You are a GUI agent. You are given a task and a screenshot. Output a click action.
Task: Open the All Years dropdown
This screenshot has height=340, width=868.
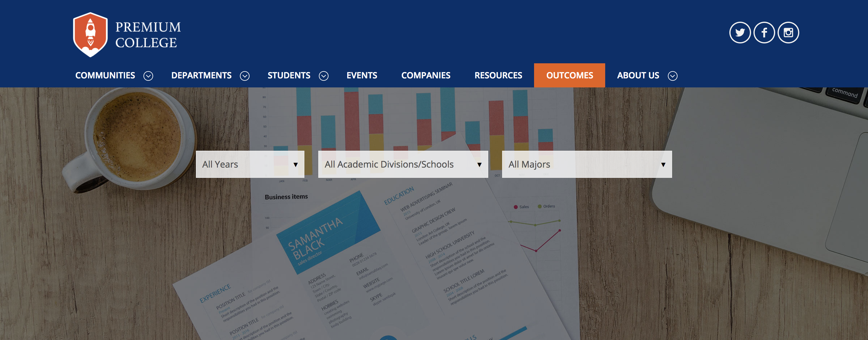point(250,164)
